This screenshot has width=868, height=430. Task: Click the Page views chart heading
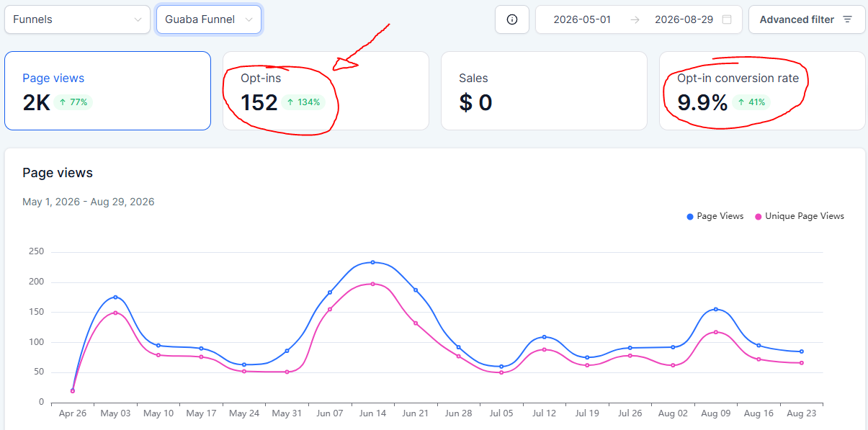(58, 173)
